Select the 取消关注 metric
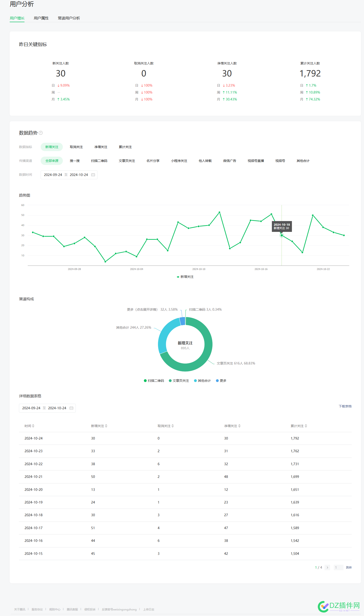Screen dimensions: 364x616 pos(76,147)
